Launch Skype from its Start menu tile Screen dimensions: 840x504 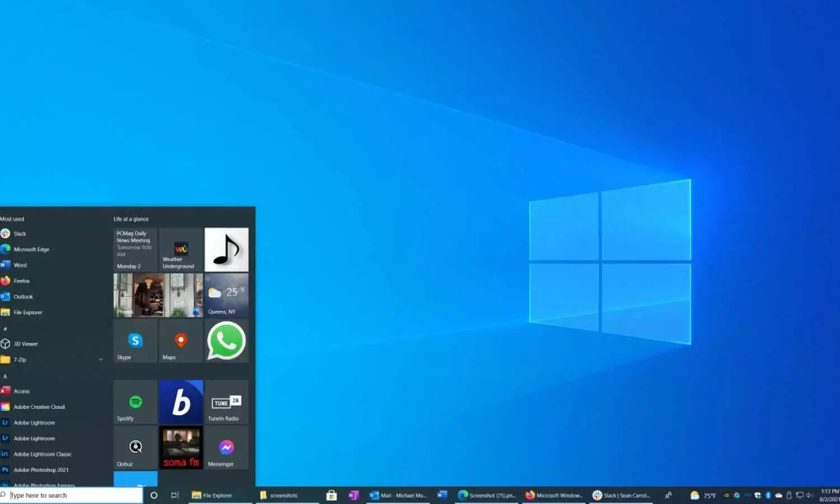point(134,342)
